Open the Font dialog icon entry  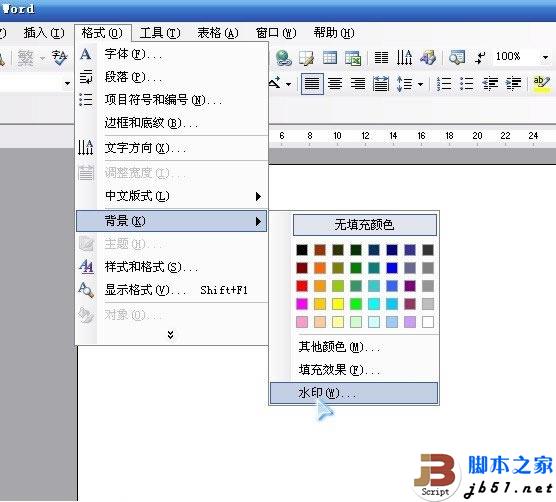(x=85, y=54)
